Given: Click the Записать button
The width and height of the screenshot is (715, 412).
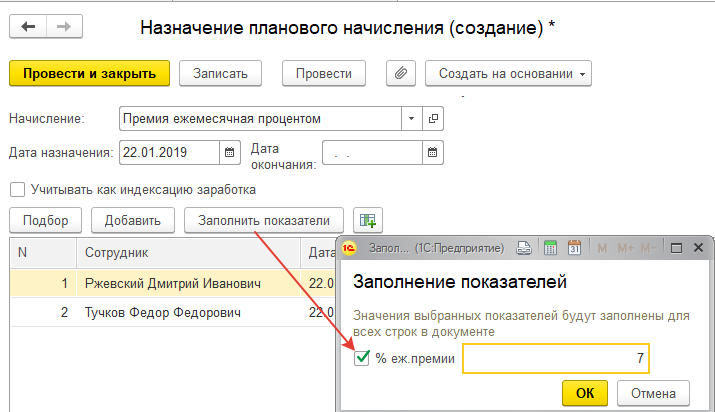Looking at the screenshot, I should point(220,73).
